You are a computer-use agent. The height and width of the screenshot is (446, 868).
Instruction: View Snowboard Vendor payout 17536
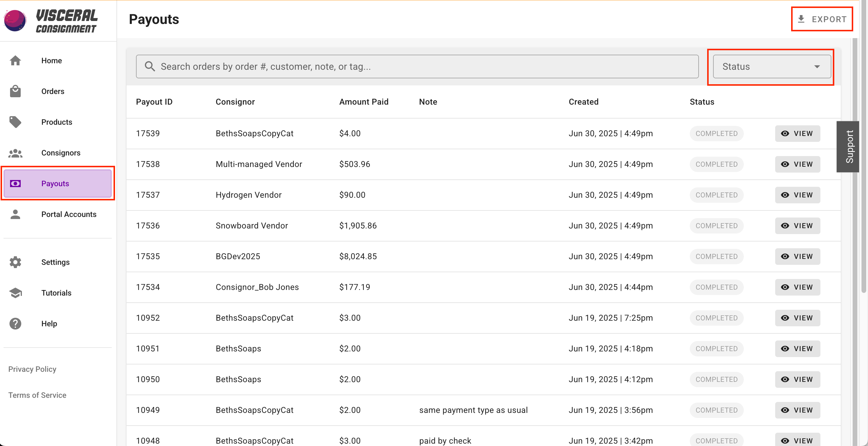797,226
